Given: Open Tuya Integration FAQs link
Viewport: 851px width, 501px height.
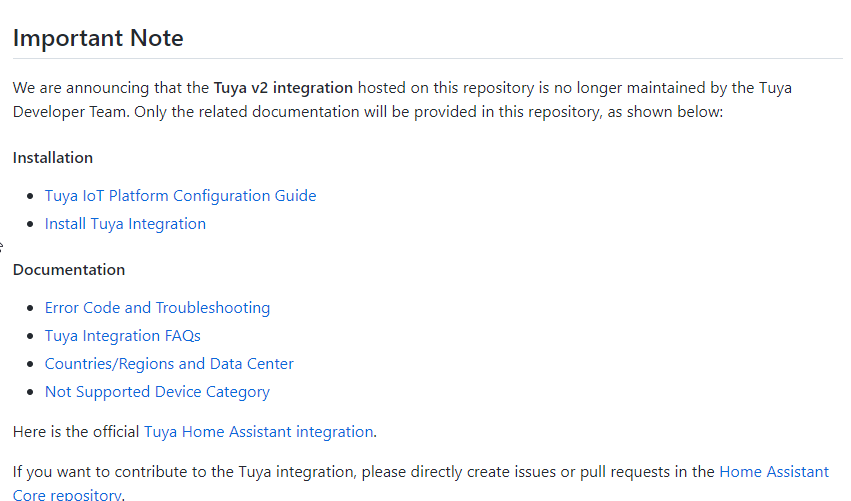Looking at the screenshot, I should [x=123, y=336].
